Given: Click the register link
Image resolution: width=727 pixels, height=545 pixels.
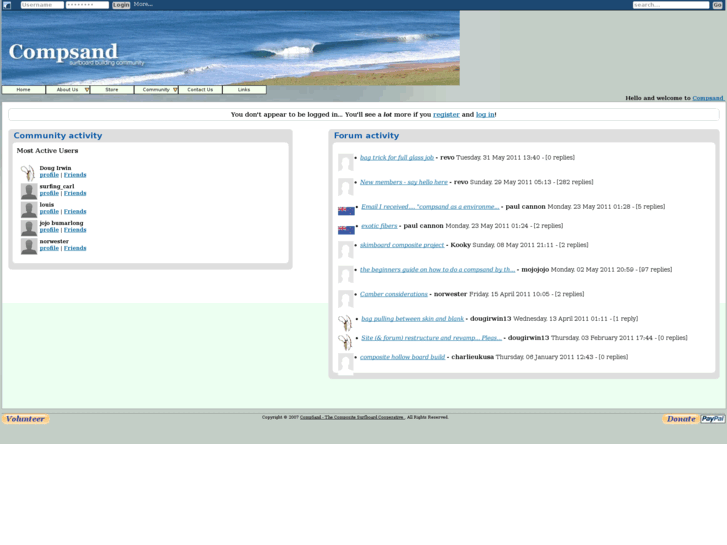Looking at the screenshot, I should coord(446,115).
